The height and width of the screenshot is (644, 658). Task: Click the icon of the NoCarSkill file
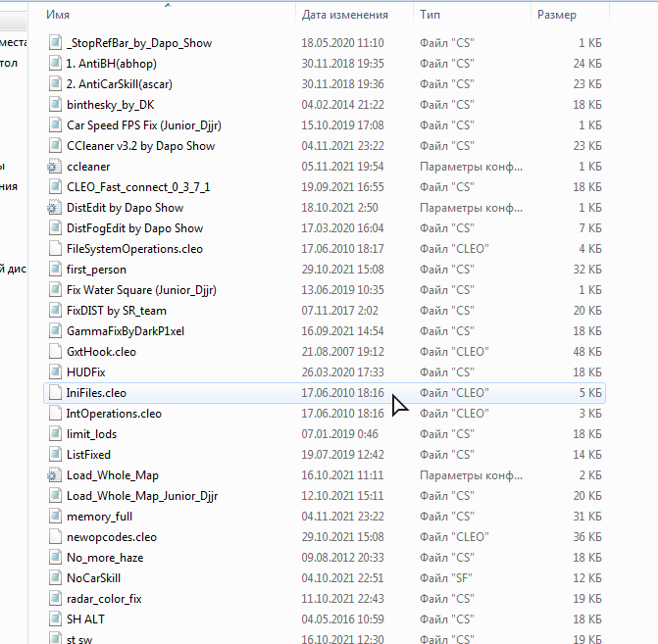point(55,578)
